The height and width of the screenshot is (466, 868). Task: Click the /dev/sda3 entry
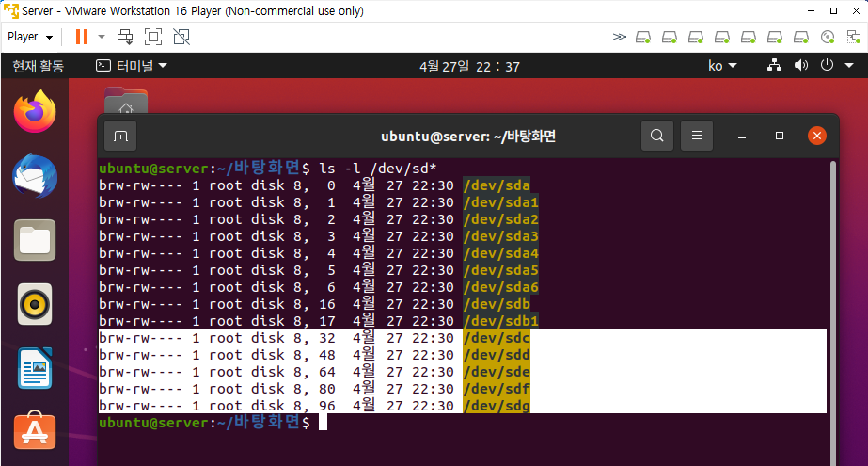pos(501,236)
